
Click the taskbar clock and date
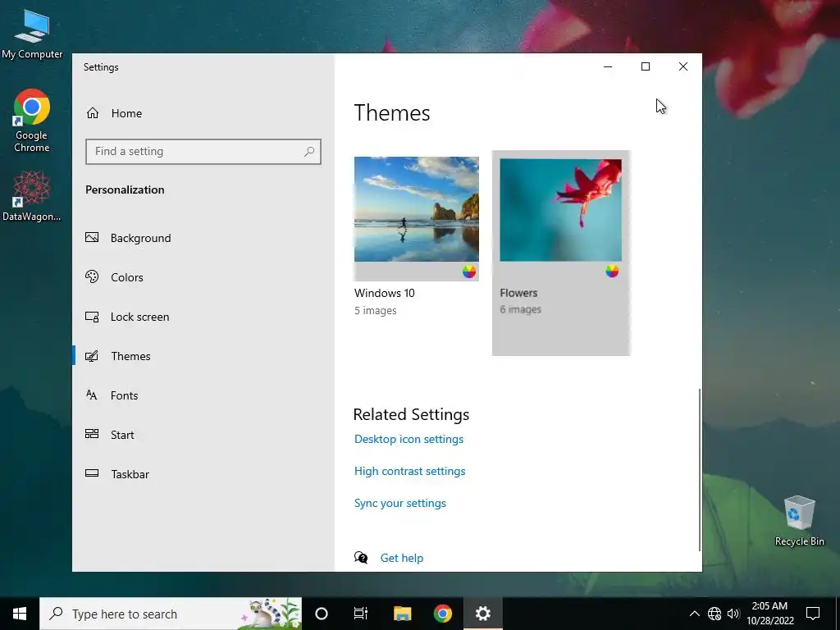pos(769,614)
